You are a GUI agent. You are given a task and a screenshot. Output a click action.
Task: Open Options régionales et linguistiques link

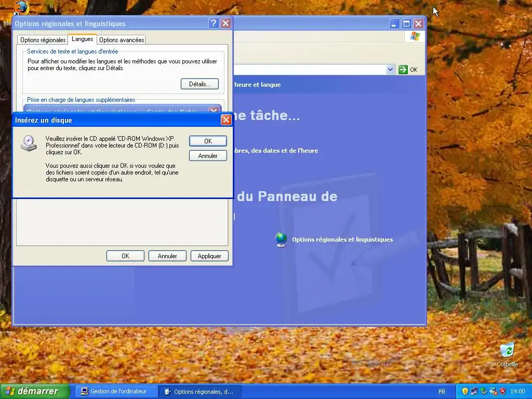coord(342,240)
